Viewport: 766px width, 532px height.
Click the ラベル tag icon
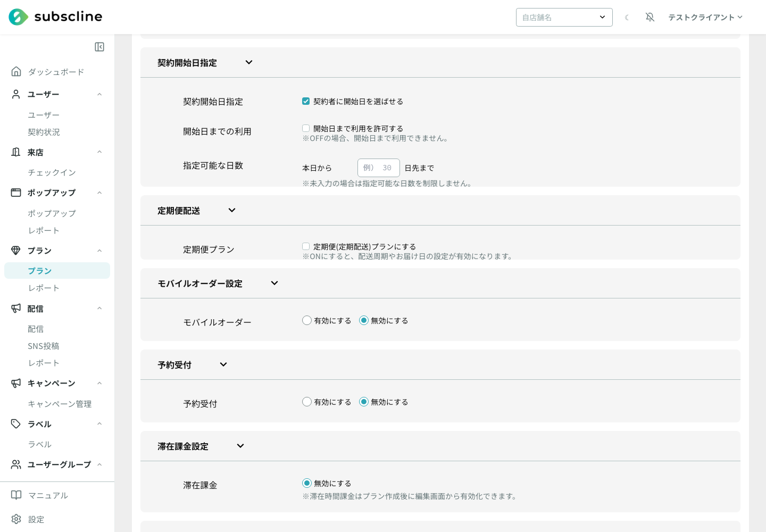point(16,424)
